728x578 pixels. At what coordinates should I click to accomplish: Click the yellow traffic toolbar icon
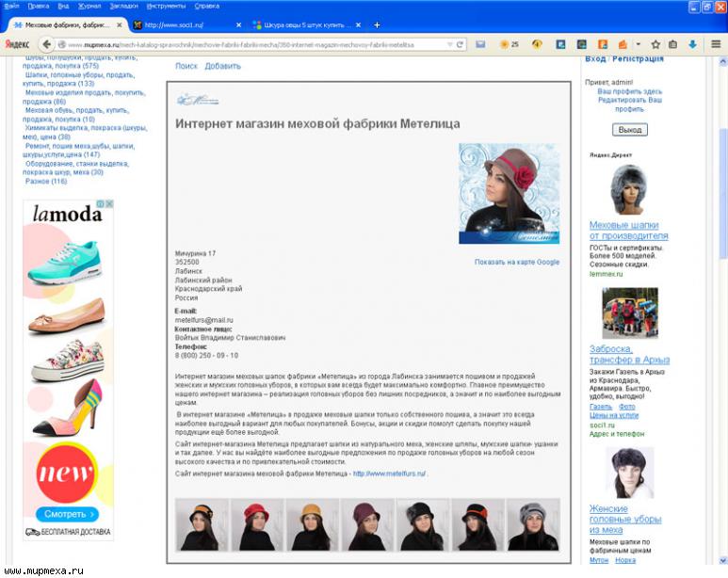537,44
